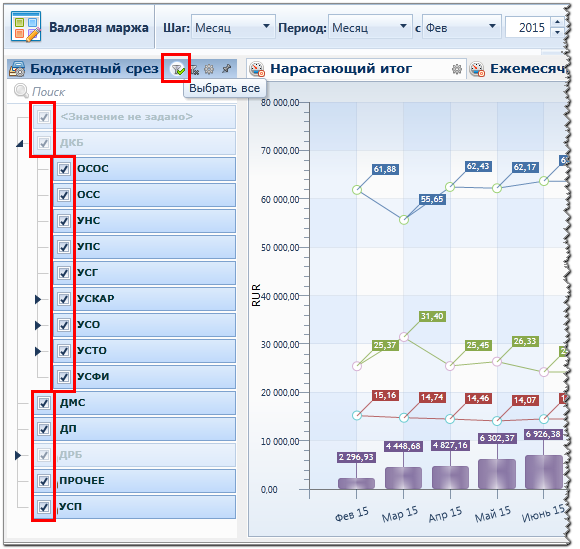The width and height of the screenshot is (580, 549).
Task: Click the Валовая маржа dashboard icon
Action: click(x=26, y=26)
